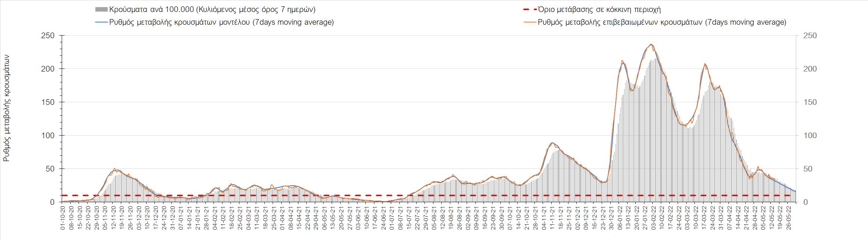Viewport: 868px width, 240px height.
Task: Click the 150 label on right axis
Action: pyautogui.click(x=811, y=102)
